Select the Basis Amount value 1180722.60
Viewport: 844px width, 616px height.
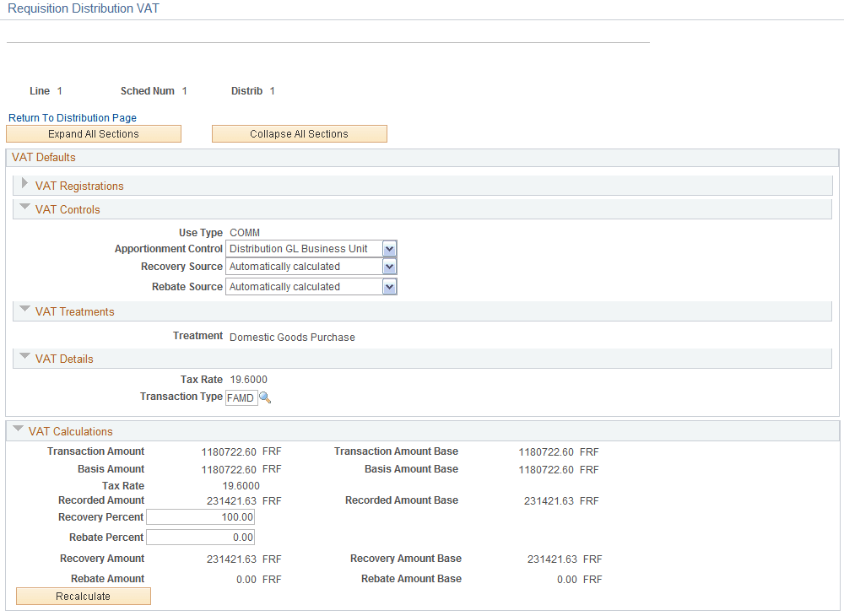(x=229, y=470)
